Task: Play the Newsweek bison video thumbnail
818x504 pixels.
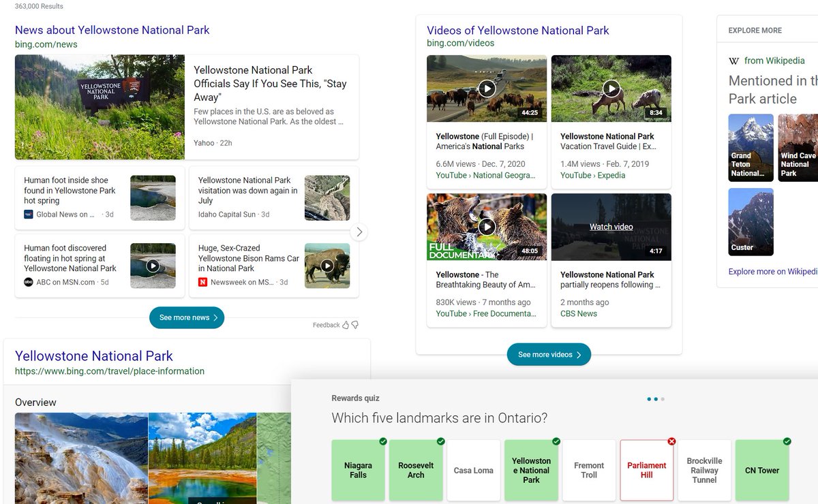Action: tap(327, 266)
